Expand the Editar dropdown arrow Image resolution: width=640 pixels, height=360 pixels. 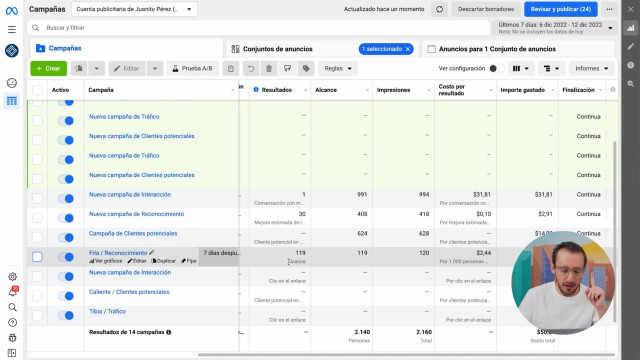155,69
